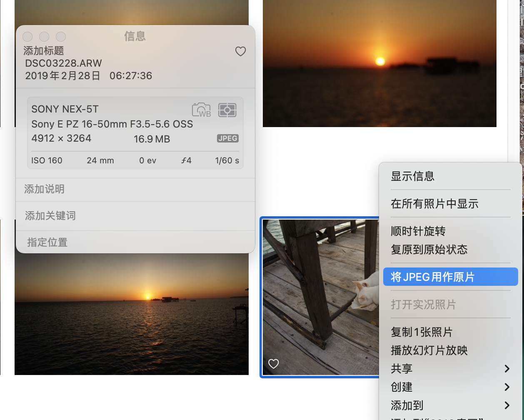Expand the 添加到 submenu
Viewport: 524px width, 420px height.
[x=450, y=405]
